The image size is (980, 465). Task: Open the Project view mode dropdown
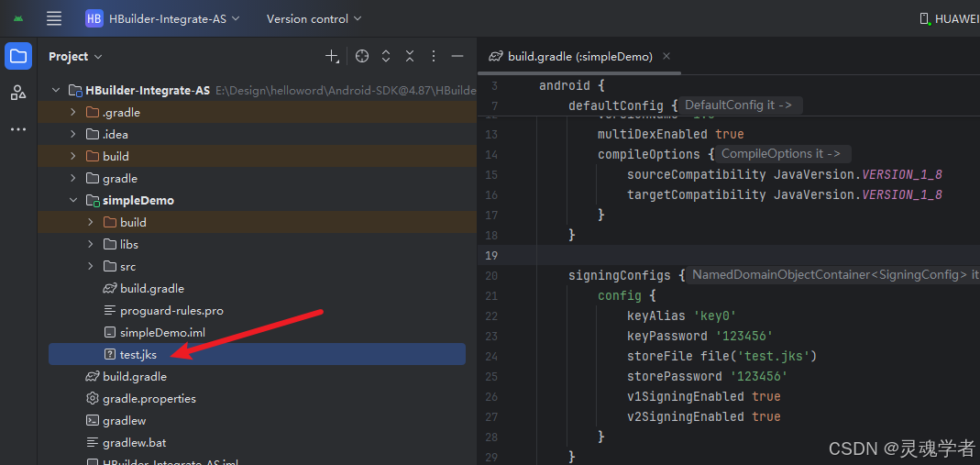75,56
